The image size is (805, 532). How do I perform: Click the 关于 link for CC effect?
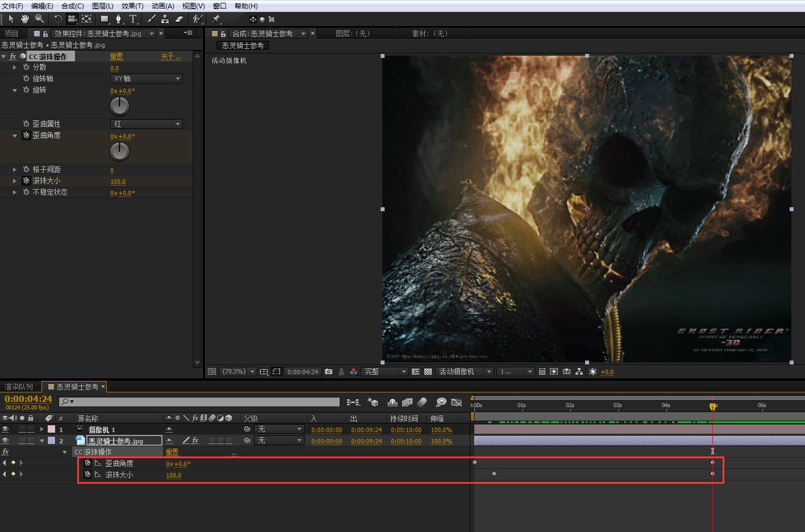pos(170,56)
